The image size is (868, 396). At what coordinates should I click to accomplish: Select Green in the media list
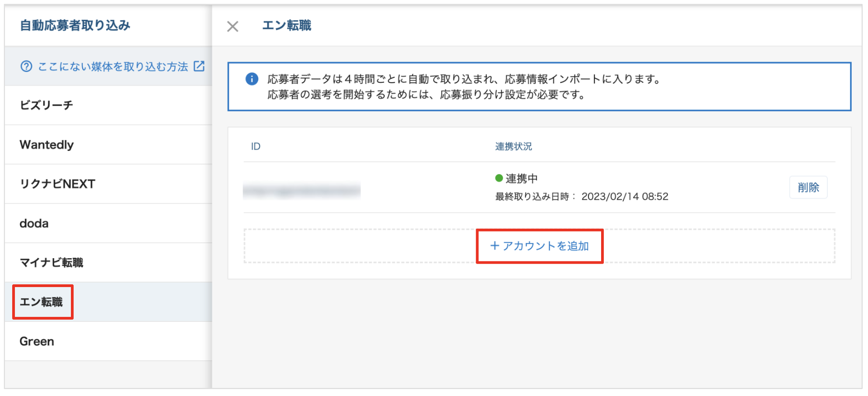(108, 341)
